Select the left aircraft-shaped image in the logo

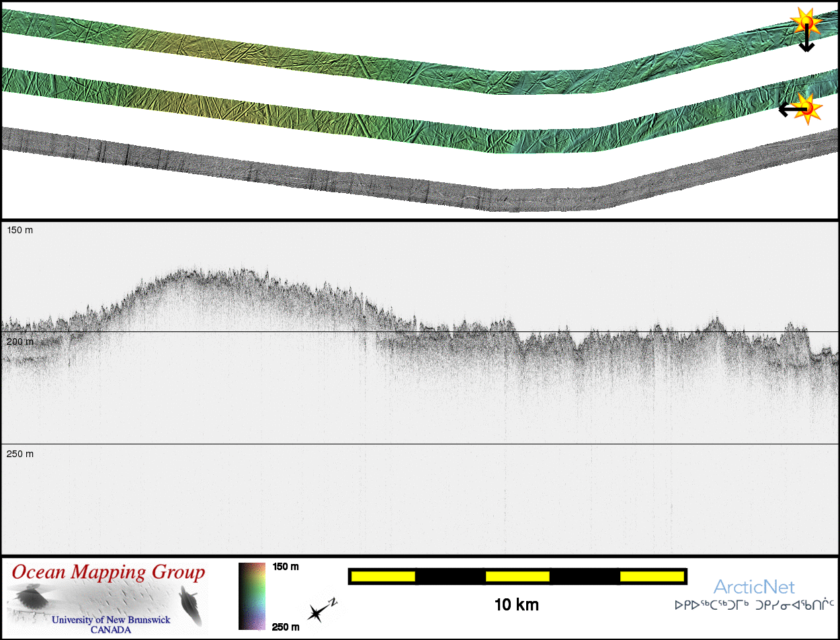coord(31,597)
